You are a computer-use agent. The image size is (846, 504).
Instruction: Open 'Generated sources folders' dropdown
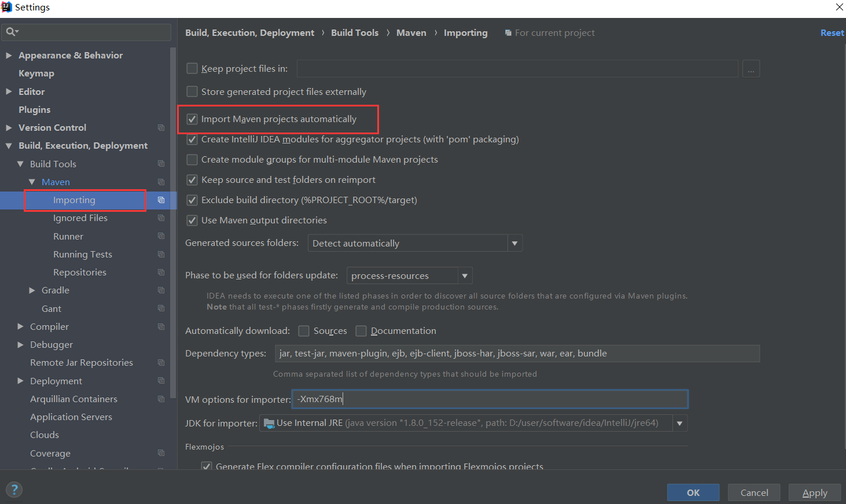(x=415, y=243)
